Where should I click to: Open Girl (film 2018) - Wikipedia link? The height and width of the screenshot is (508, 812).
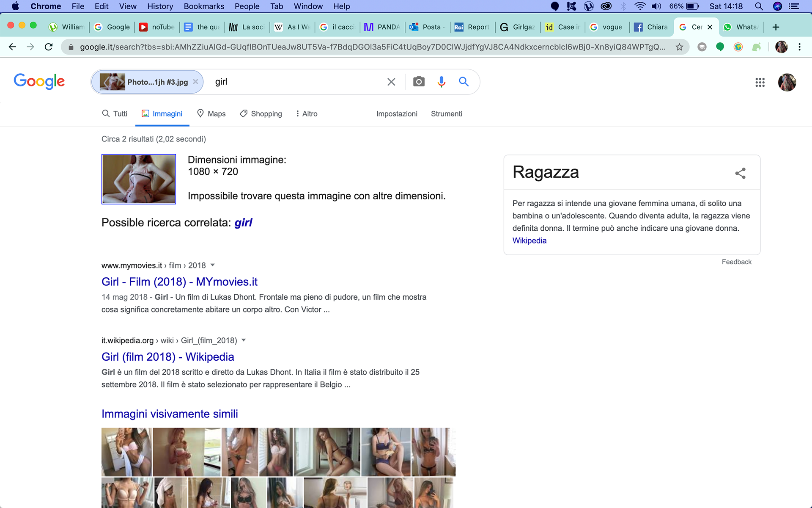tap(167, 357)
